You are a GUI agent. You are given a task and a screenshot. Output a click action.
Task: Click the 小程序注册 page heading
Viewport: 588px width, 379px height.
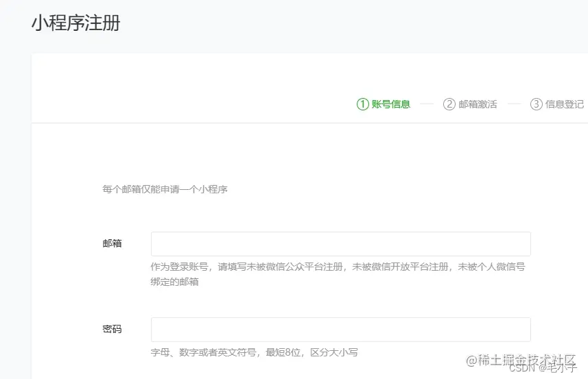pyautogui.click(x=75, y=23)
